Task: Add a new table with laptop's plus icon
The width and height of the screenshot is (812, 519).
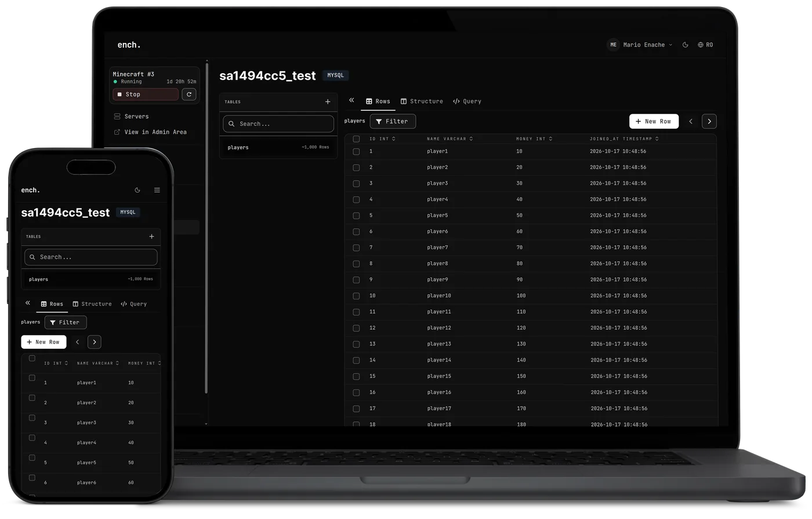Action: click(328, 102)
